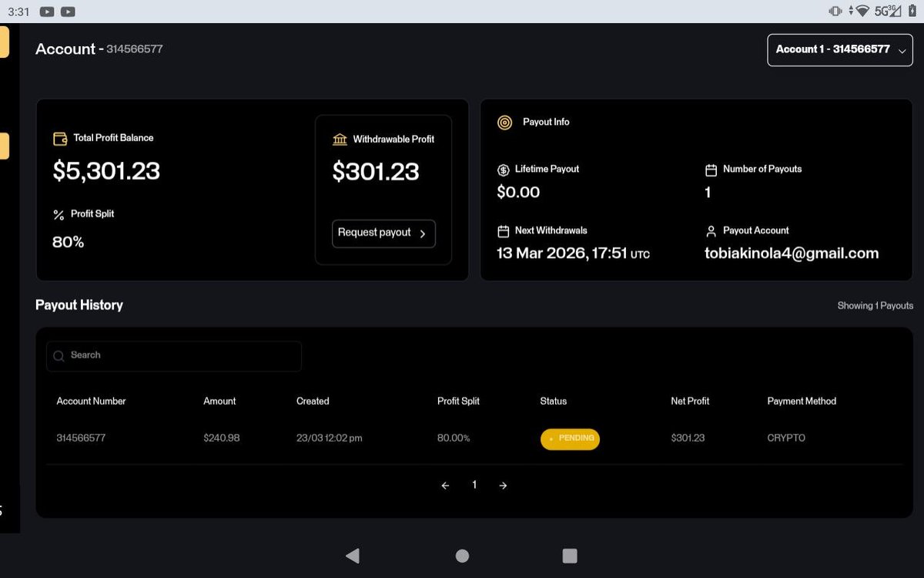Tap the Android recent apps square button
The height and width of the screenshot is (578, 924).
tap(570, 556)
